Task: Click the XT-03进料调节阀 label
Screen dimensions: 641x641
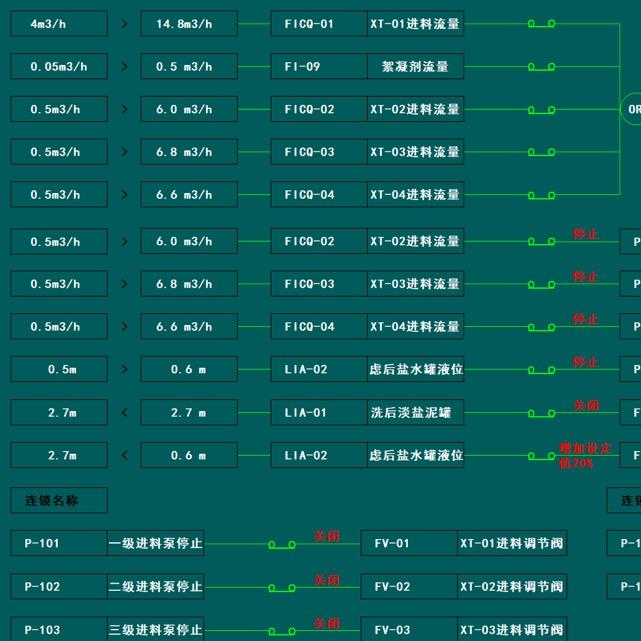Action: coord(512,630)
